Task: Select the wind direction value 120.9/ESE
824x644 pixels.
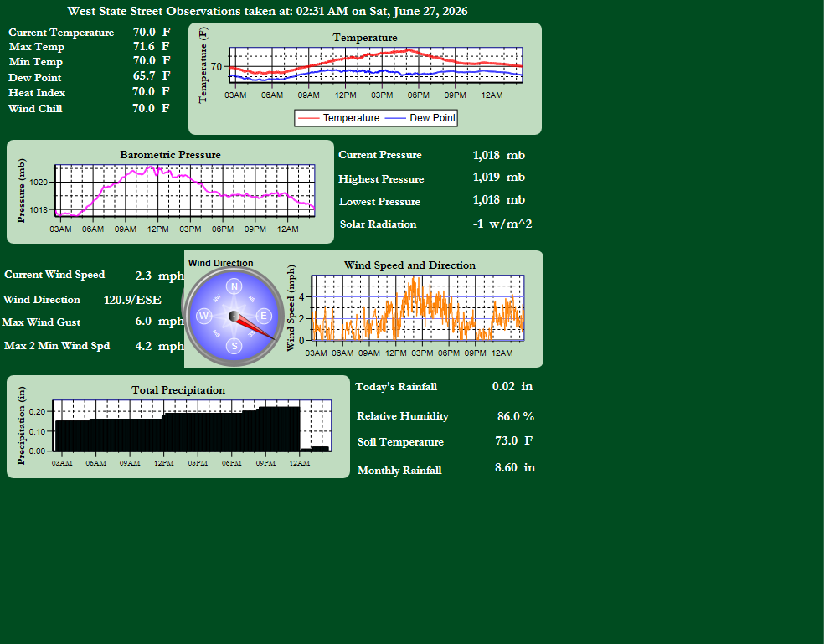Action: (132, 300)
